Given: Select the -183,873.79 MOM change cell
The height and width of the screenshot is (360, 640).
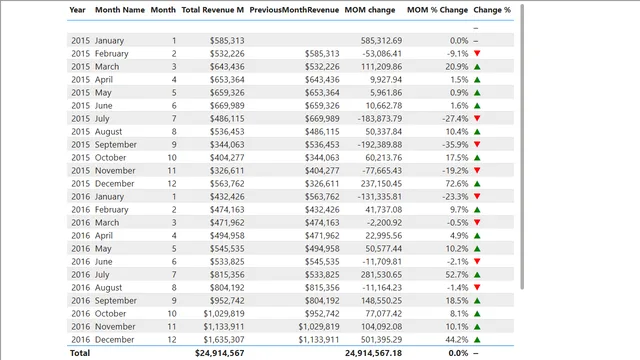Looking at the screenshot, I should (380, 118).
